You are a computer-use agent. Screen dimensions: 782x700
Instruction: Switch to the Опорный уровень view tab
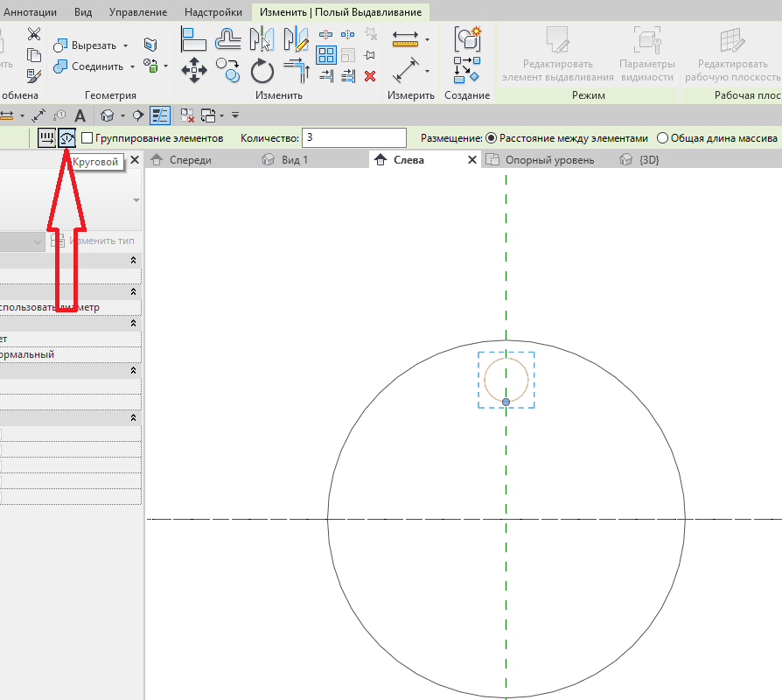coord(549,160)
